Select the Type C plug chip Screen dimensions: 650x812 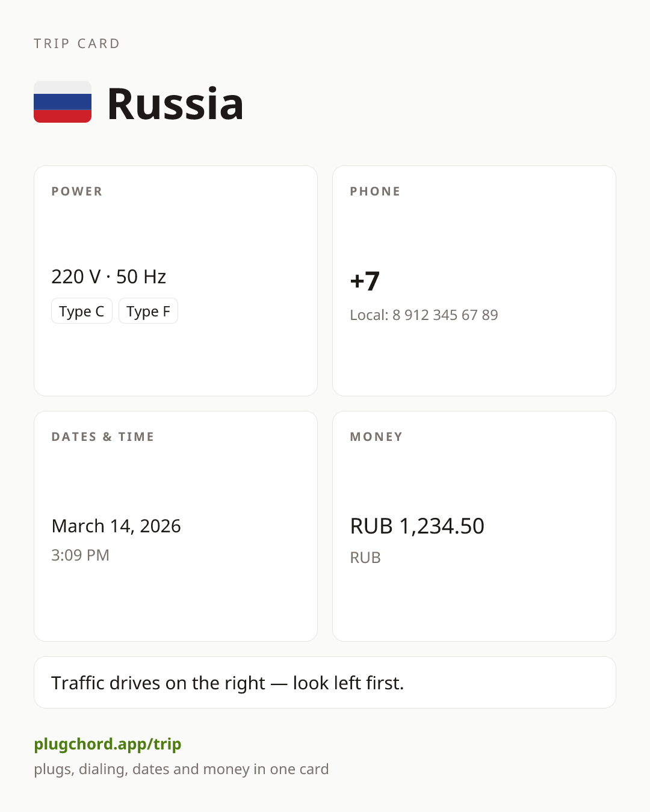coord(82,311)
